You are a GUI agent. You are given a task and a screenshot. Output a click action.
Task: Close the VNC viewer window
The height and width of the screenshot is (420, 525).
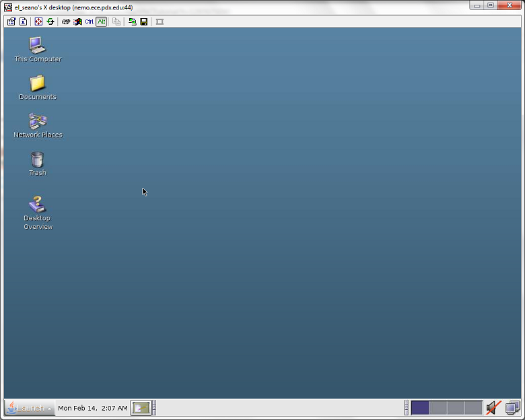click(510, 5)
